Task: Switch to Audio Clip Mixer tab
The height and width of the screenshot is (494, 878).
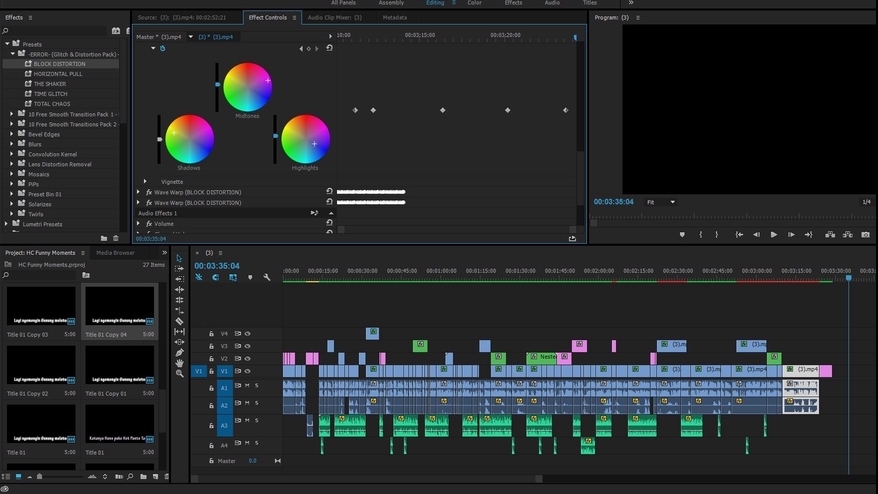Action: point(334,17)
